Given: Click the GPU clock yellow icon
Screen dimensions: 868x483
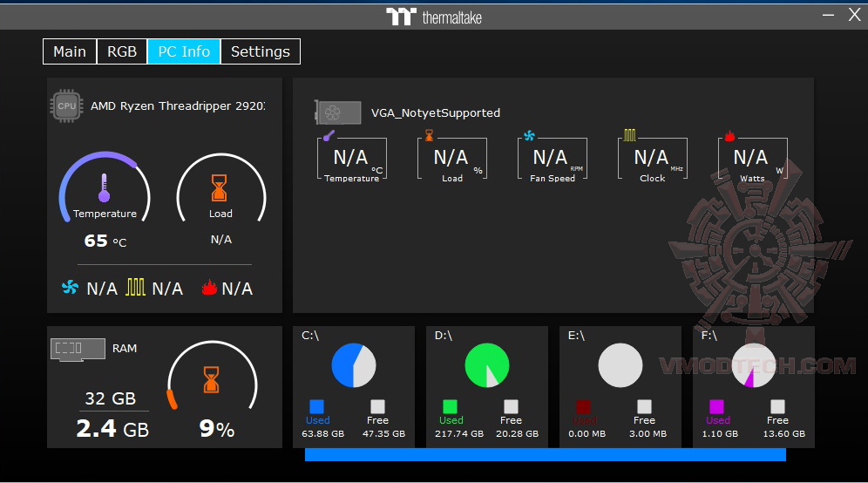Looking at the screenshot, I should click(x=629, y=135).
